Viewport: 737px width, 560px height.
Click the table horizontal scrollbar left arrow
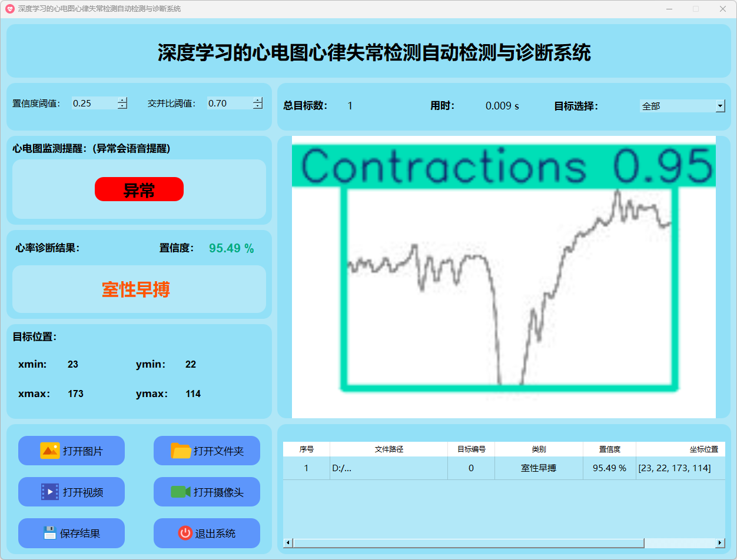click(x=288, y=542)
